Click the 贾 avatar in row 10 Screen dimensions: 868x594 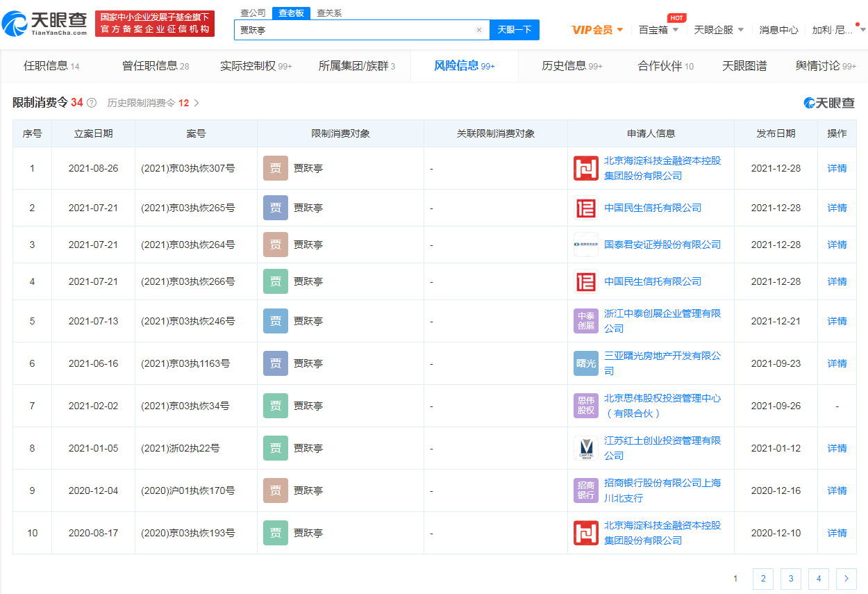276,533
